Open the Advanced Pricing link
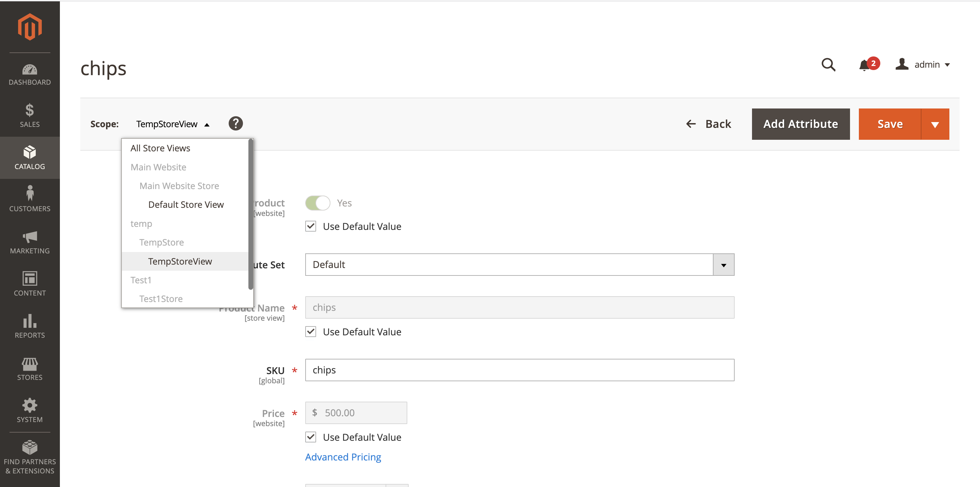The width and height of the screenshot is (980, 487). (343, 457)
